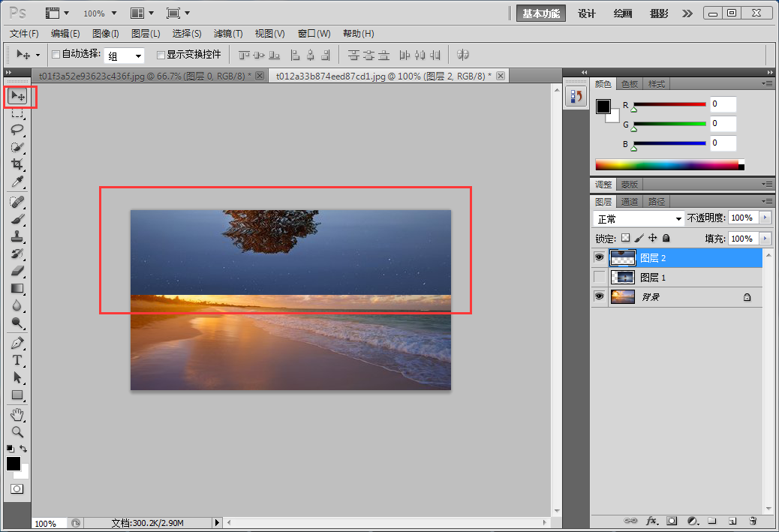Screen dimensions: 779x532
Task: Click the color spectrum ramp bar
Action: (666, 165)
